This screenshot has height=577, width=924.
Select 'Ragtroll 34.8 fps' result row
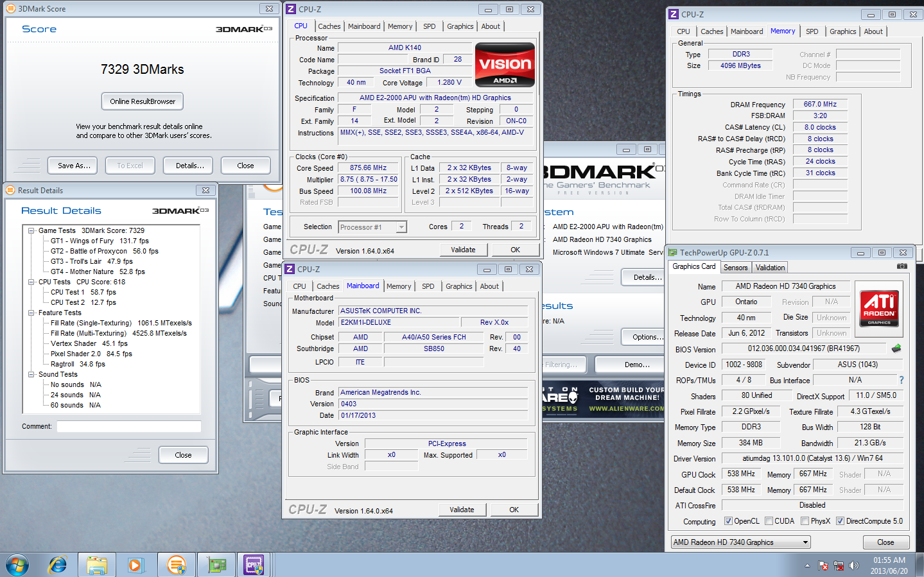78,364
